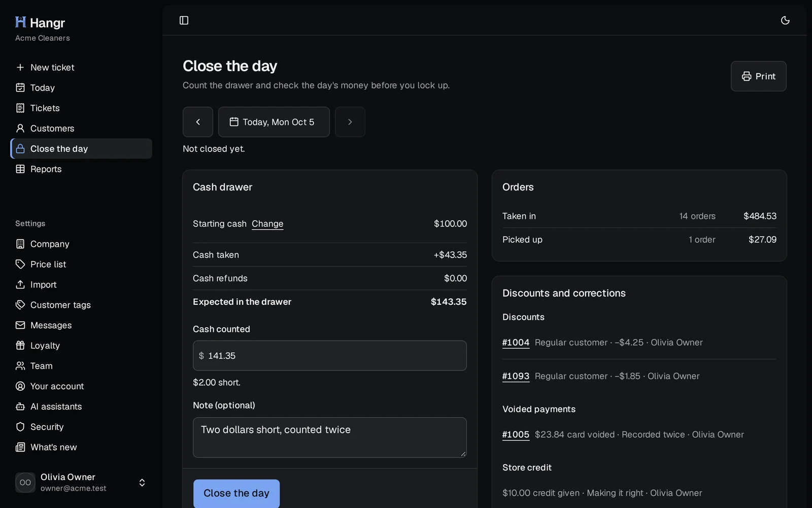Image resolution: width=812 pixels, height=508 pixels.
Task: Open ticket #1004 link
Action: pyautogui.click(x=516, y=343)
